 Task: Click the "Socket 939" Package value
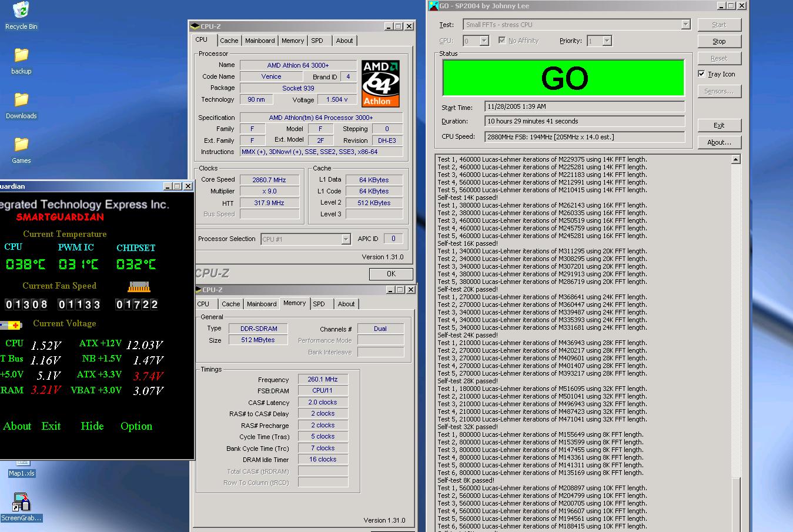[x=298, y=88]
